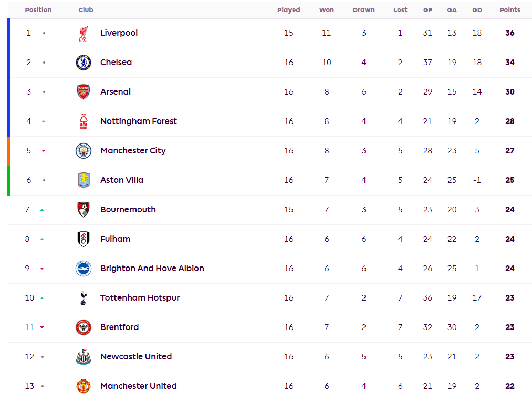The height and width of the screenshot is (401, 532).
Task: Click Nottingham Forest's green up-arrow indicator
Action: (44, 121)
